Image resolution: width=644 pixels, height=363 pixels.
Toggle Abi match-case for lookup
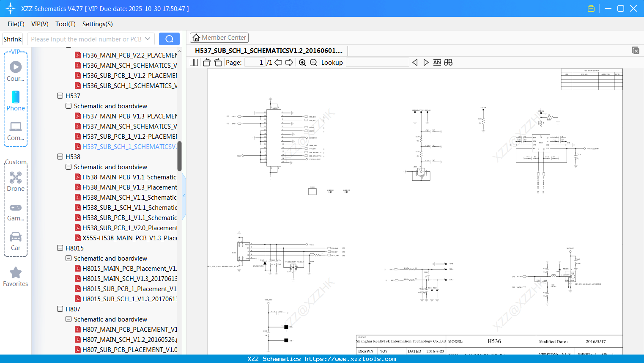coord(437,62)
